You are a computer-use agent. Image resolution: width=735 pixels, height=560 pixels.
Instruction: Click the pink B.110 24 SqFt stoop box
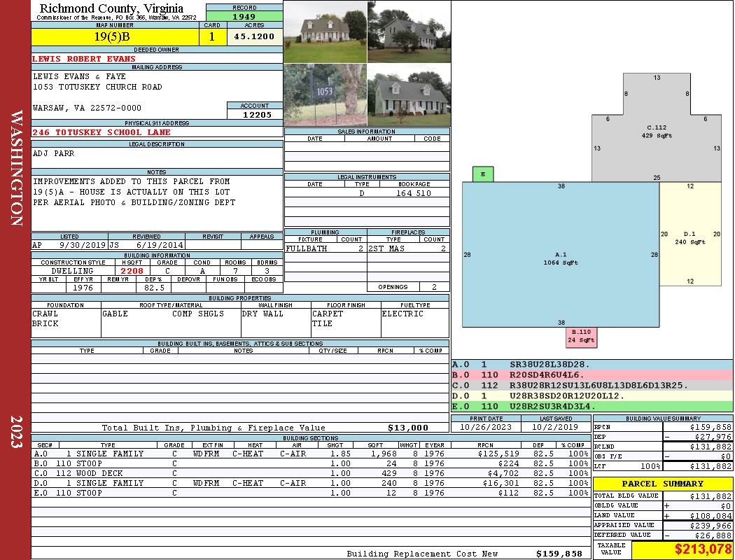pyautogui.click(x=581, y=337)
